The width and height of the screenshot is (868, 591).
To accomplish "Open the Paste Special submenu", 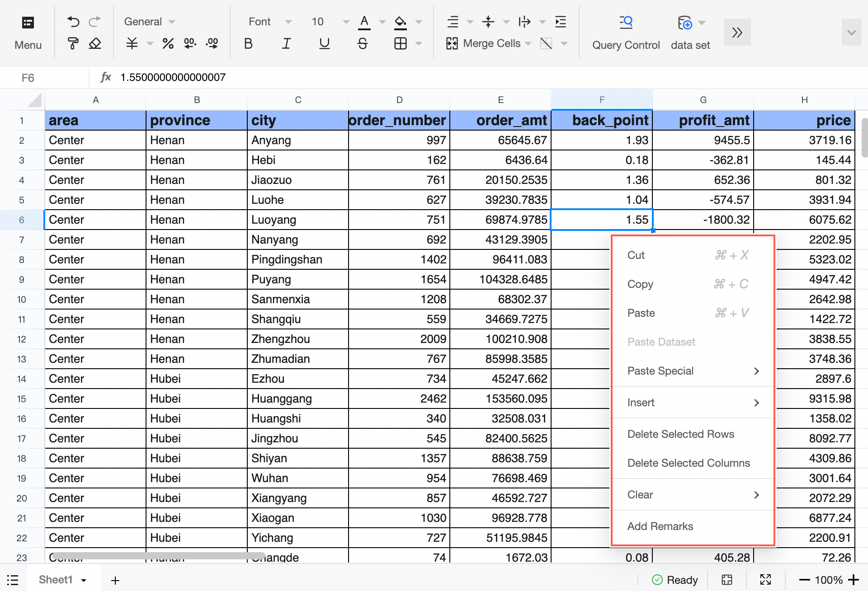I will (x=693, y=371).
